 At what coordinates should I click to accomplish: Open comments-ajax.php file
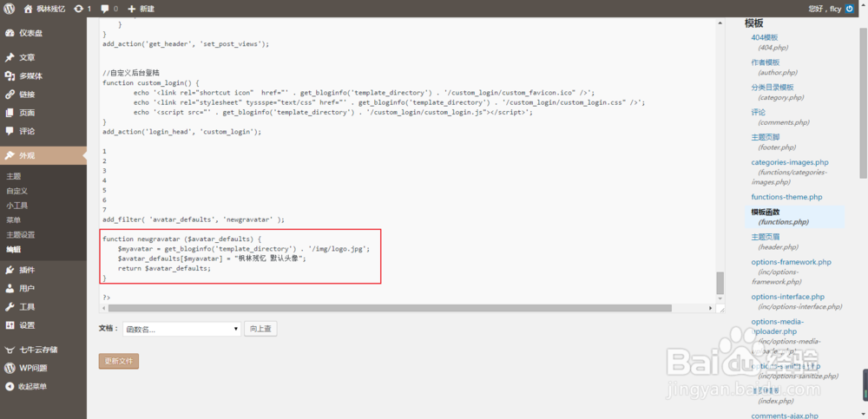click(x=785, y=416)
